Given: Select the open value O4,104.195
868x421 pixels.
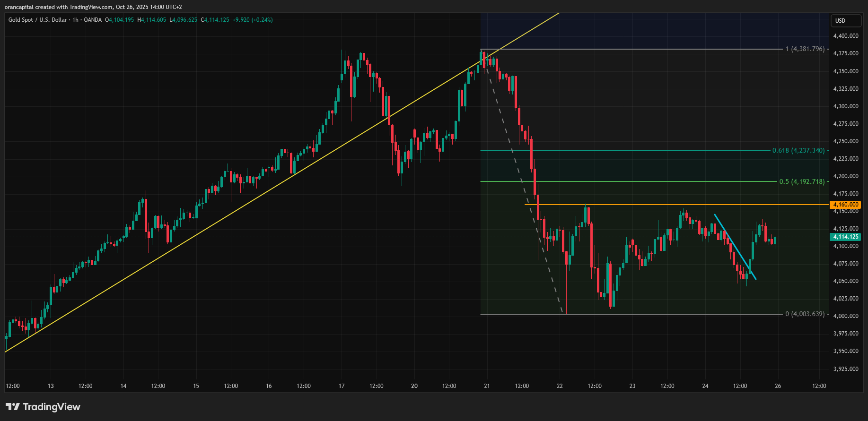Looking at the screenshot, I should (x=119, y=20).
